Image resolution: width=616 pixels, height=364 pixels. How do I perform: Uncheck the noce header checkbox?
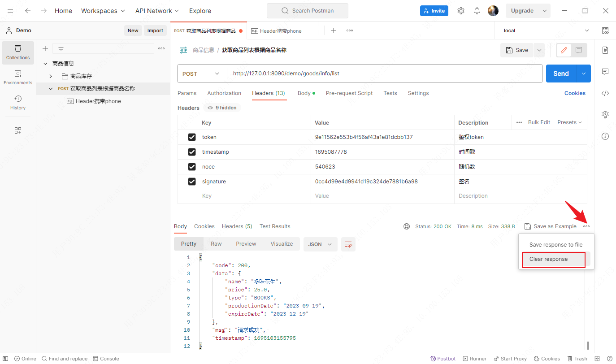(x=192, y=167)
